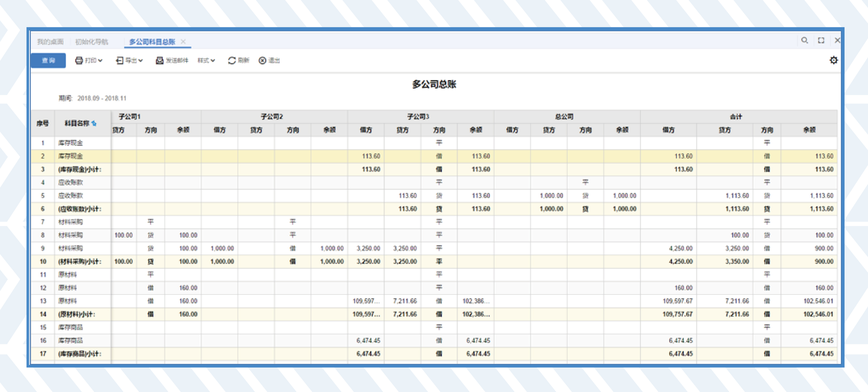
Task: Switch to the 初始化导航 tab
Action: (x=91, y=42)
